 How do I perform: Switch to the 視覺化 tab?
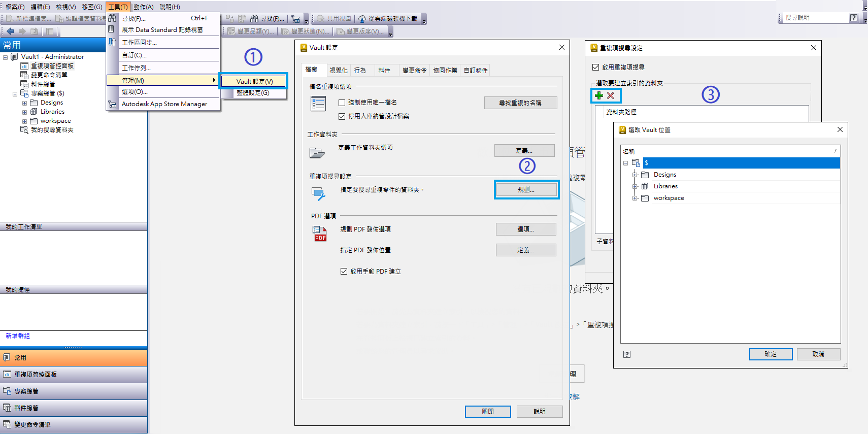point(339,70)
